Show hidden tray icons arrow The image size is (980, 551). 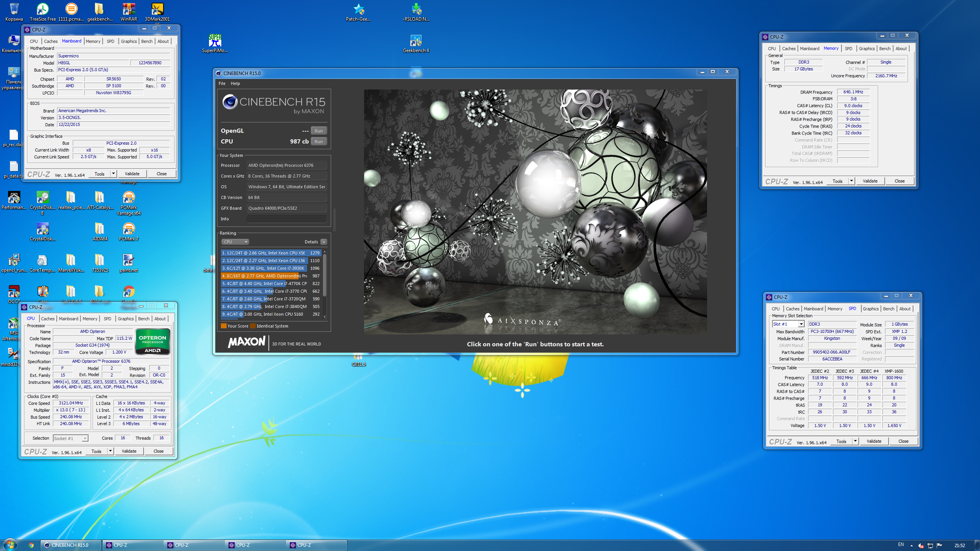(911, 545)
